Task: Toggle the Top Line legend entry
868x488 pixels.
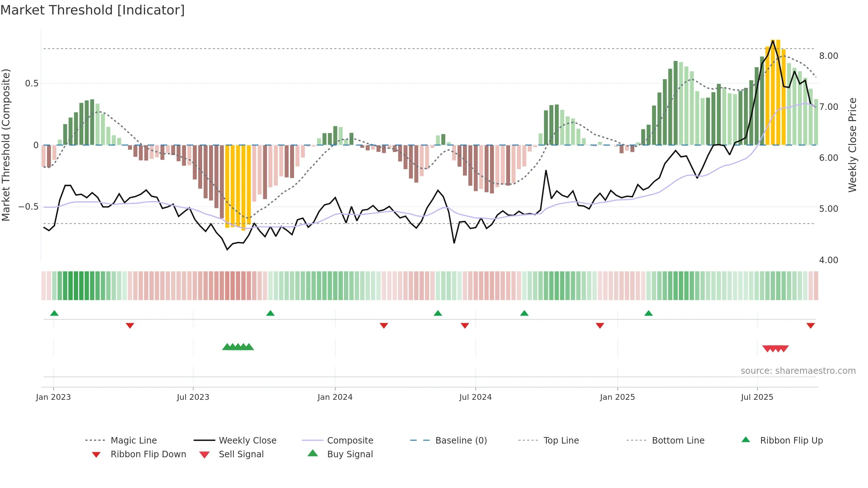Action: (x=549, y=440)
